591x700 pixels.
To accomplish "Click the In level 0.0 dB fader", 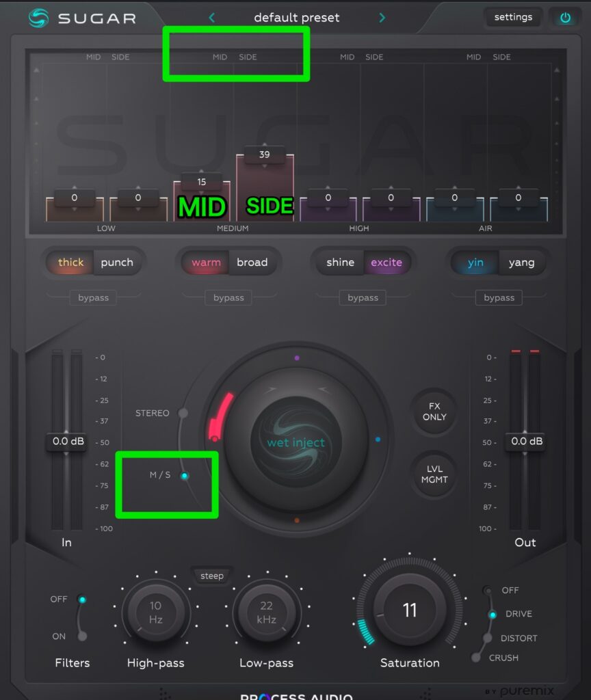I will tap(67, 442).
